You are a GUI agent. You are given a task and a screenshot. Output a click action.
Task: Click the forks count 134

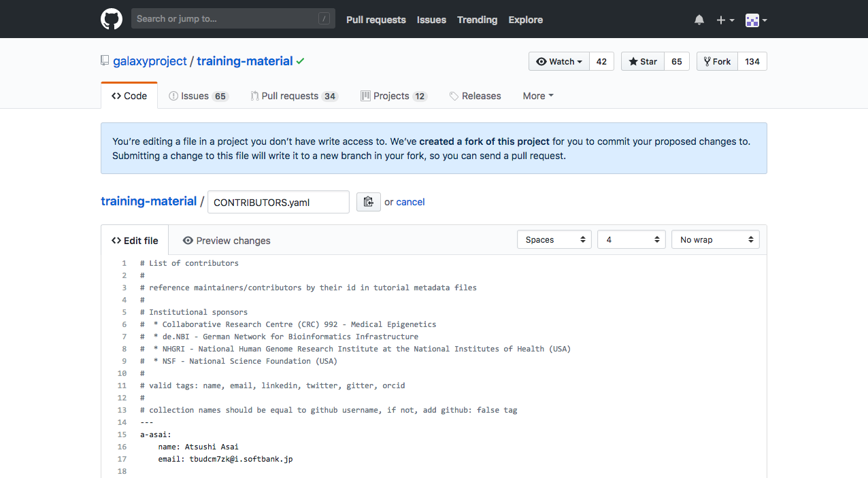pos(752,61)
